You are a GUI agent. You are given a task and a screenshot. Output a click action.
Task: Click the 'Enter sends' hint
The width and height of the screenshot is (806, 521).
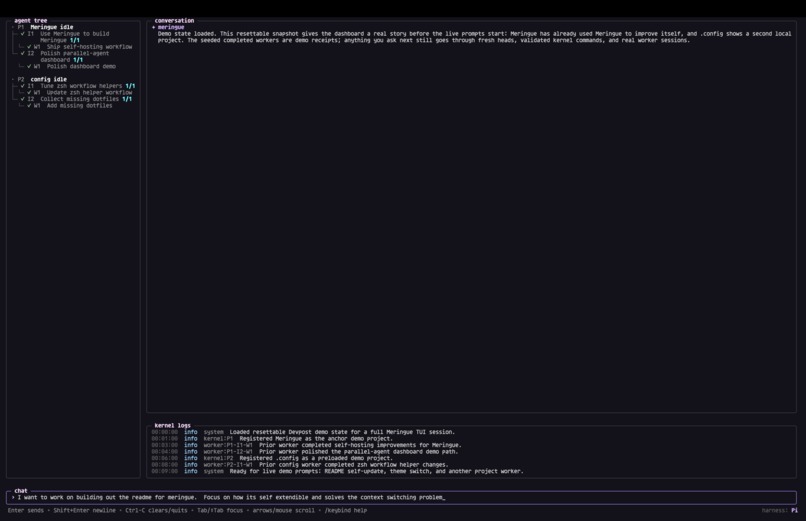[x=26, y=511]
